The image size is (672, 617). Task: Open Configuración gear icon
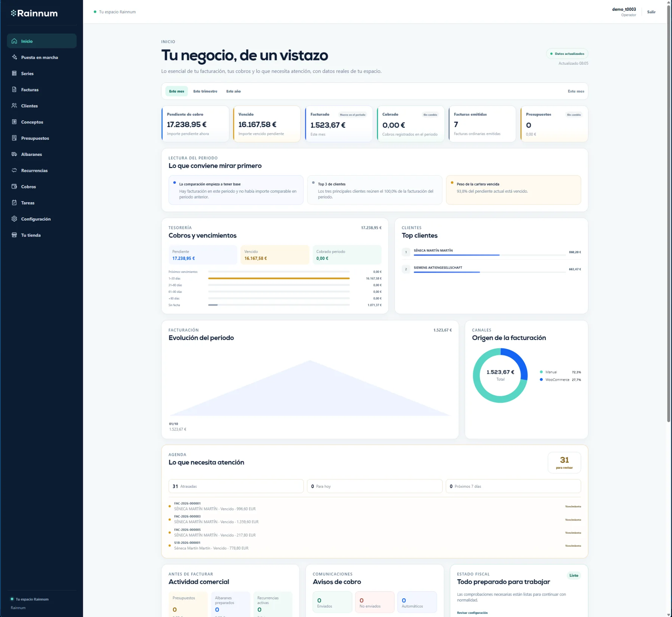pyautogui.click(x=14, y=219)
